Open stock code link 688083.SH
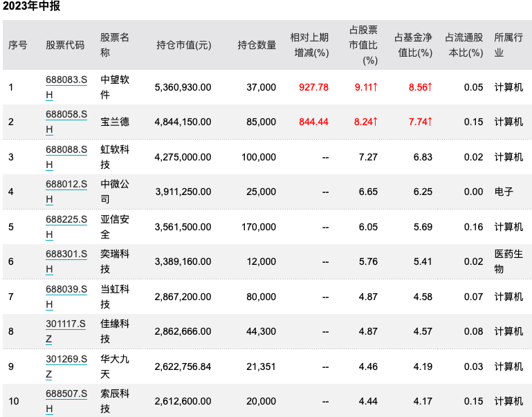This screenshot has width=532, height=417. [66, 87]
